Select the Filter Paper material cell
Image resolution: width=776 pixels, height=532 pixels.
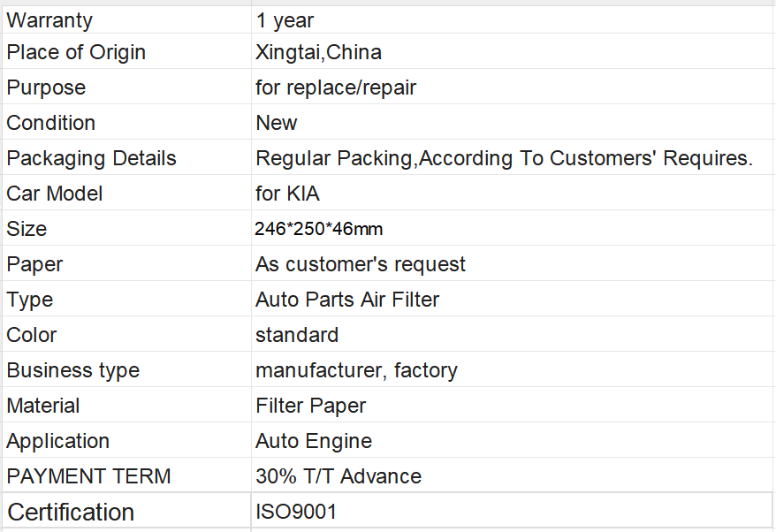tap(514, 406)
